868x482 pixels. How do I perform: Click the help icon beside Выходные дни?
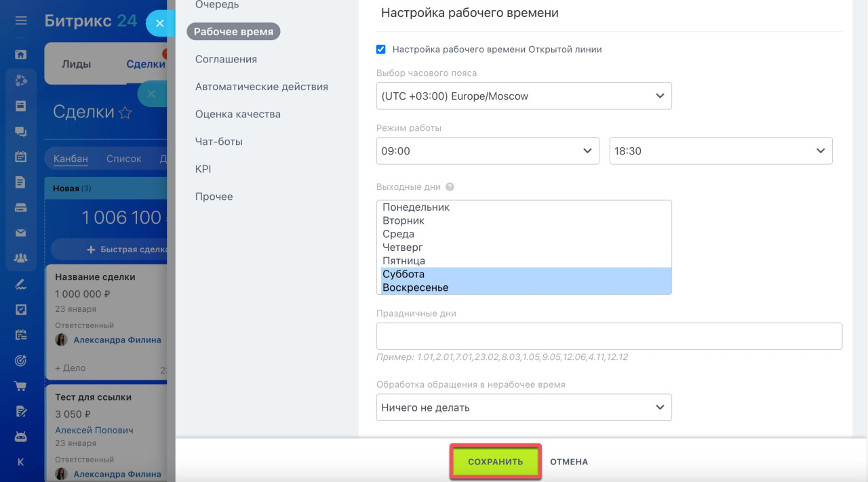click(450, 187)
